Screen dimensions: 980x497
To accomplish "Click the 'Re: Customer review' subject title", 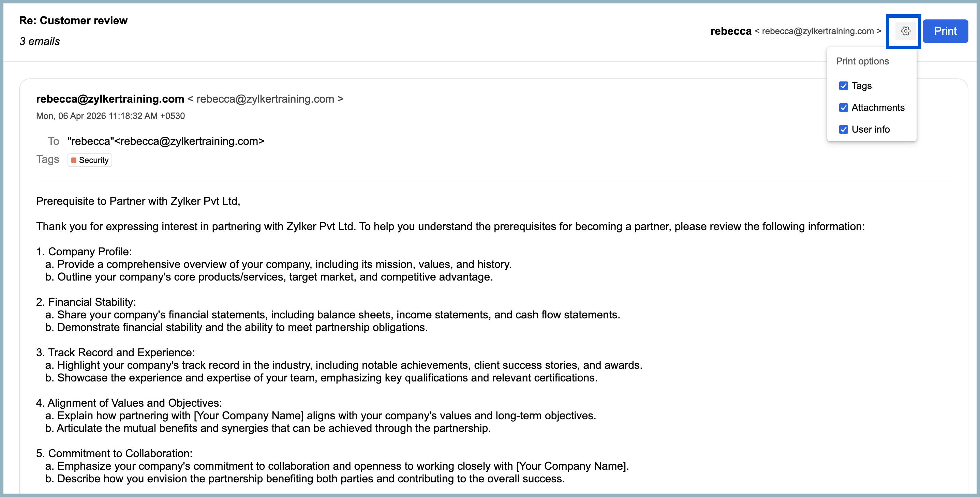I will [x=73, y=20].
